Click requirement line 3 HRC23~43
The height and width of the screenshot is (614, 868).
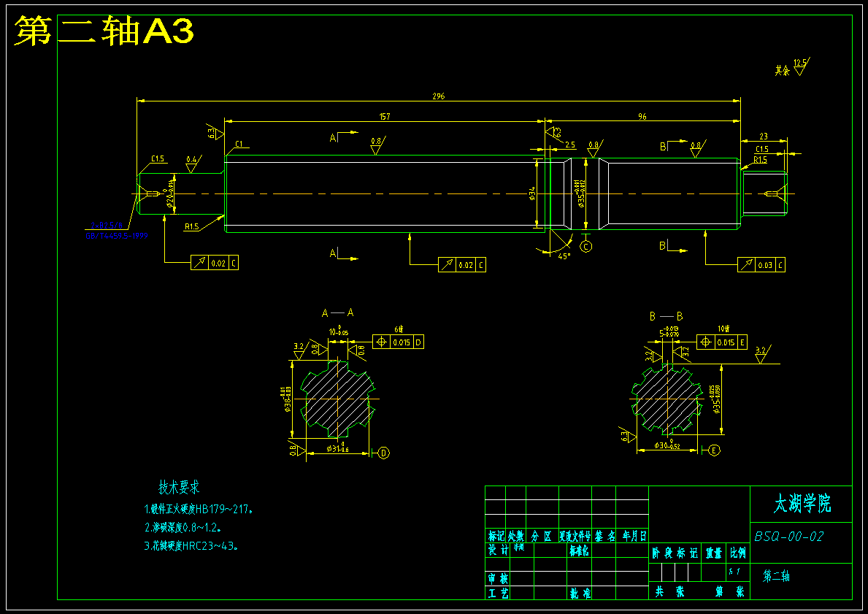coord(191,546)
